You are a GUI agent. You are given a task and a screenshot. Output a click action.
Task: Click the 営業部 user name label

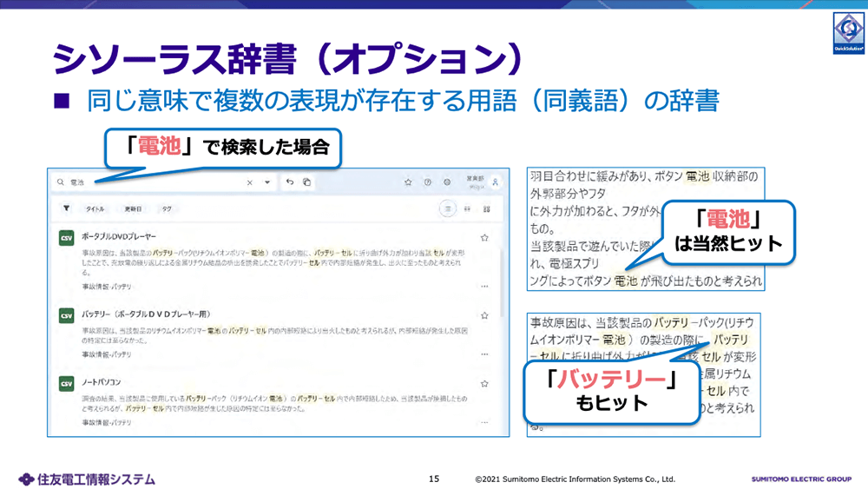pyautogui.click(x=475, y=179)
